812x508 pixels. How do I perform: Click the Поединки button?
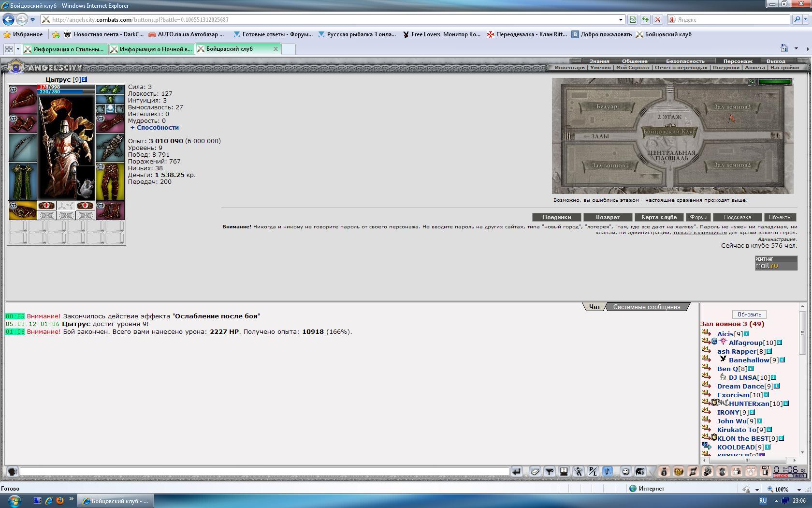click(557, 217)
